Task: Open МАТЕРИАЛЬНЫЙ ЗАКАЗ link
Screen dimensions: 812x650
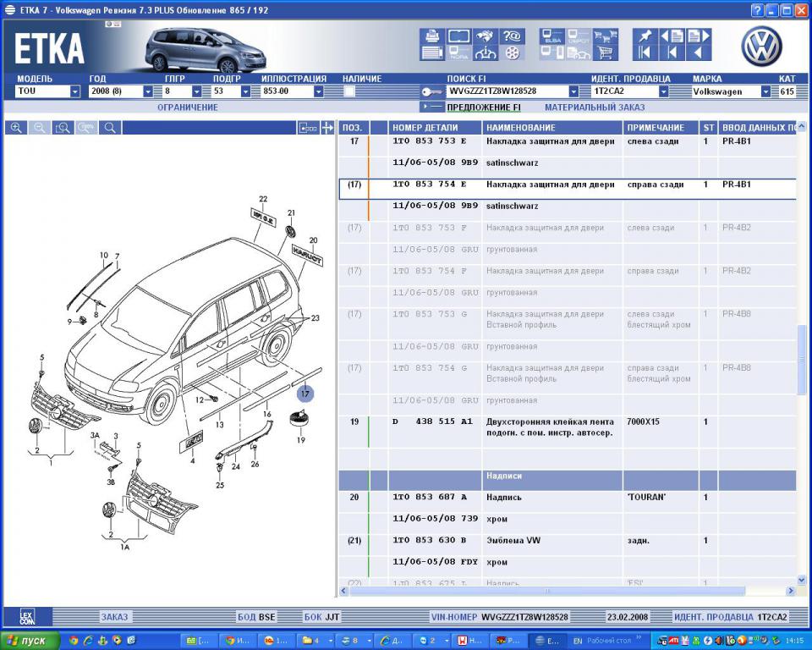Action: point(595,107)
